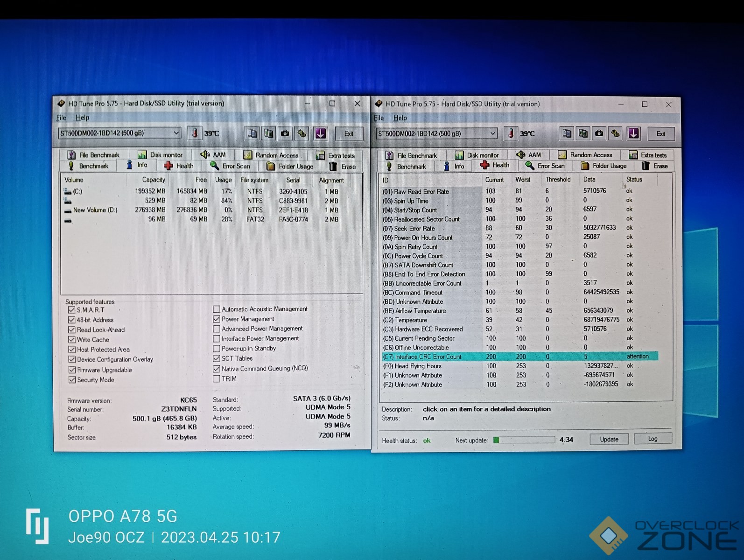
Task: Toggle Power Management checkbox
Action: 216,319
